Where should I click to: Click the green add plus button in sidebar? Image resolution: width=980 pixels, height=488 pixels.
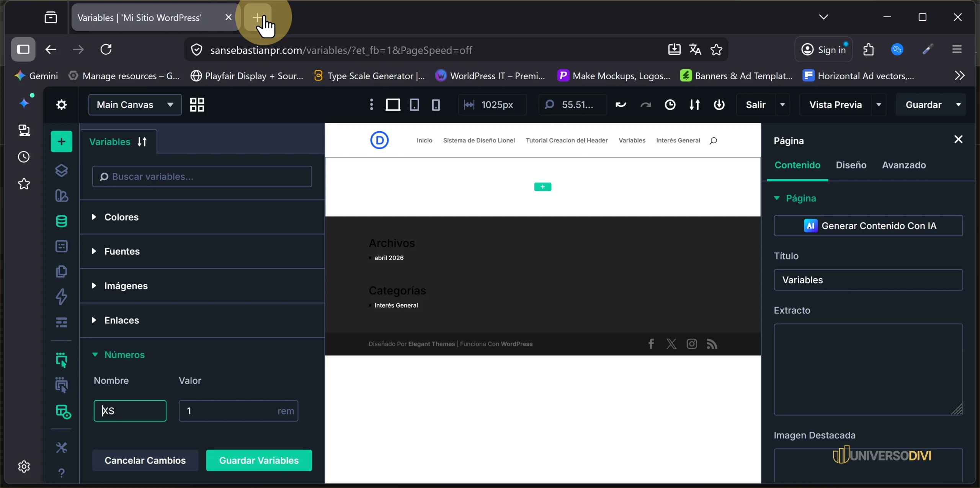coord(61,142)
